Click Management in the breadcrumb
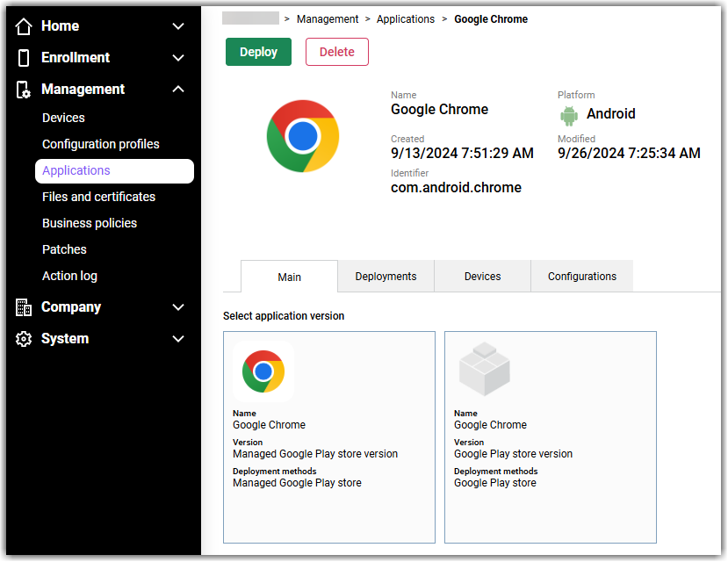 coord(328,19)
